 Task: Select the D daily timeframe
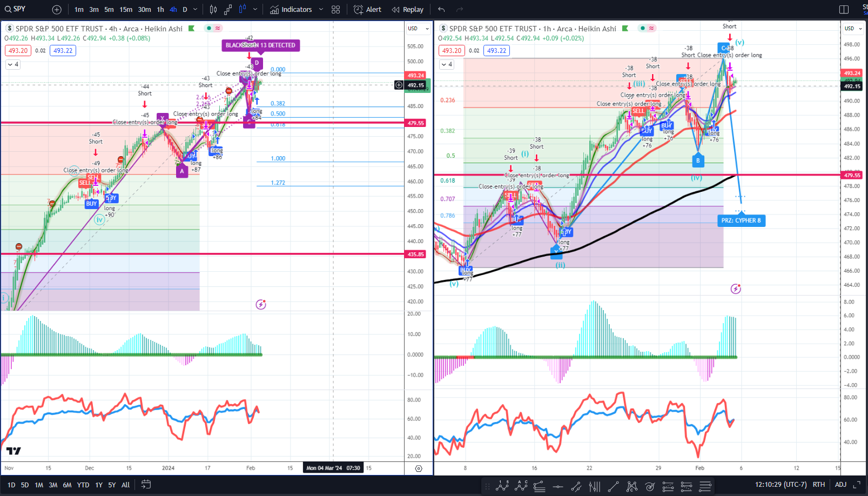coord(185,10)
